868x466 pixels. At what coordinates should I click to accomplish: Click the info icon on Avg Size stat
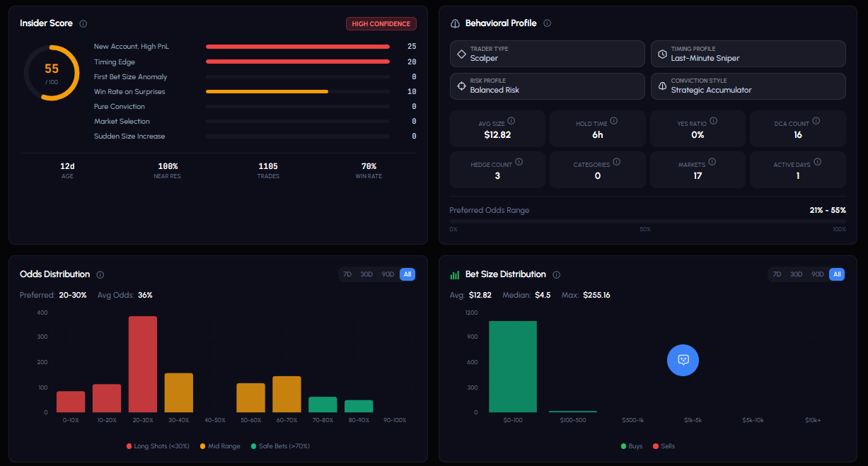click(511, 121)
